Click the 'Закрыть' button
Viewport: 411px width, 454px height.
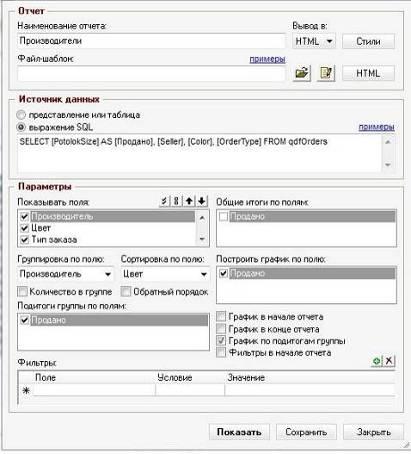(x=373, y=432)
